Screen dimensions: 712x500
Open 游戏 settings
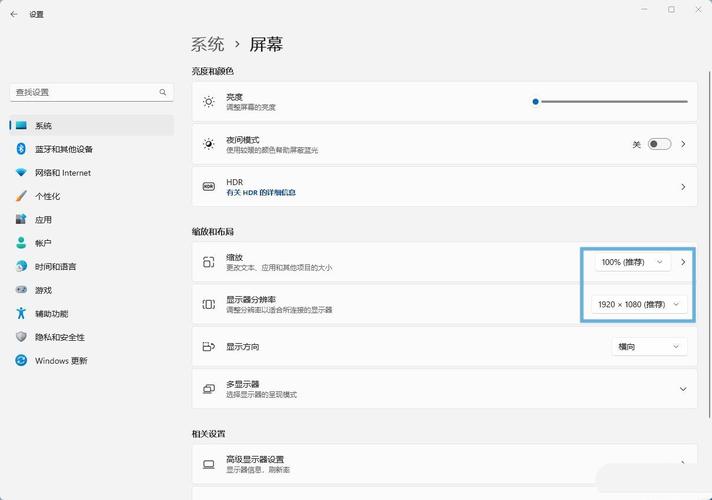[92, 290]
